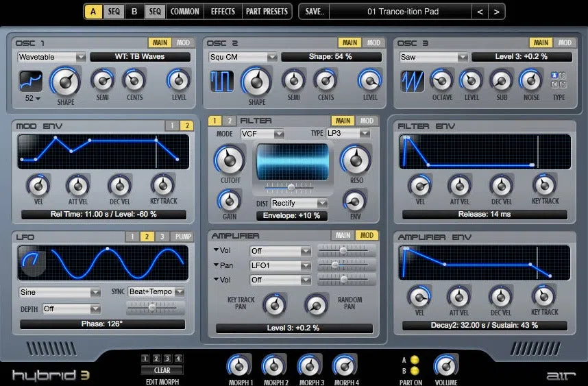Image resolution: width=588 pixels, height=386 pixels.
Task: Select Filter 2
Action: click(230, 121)
